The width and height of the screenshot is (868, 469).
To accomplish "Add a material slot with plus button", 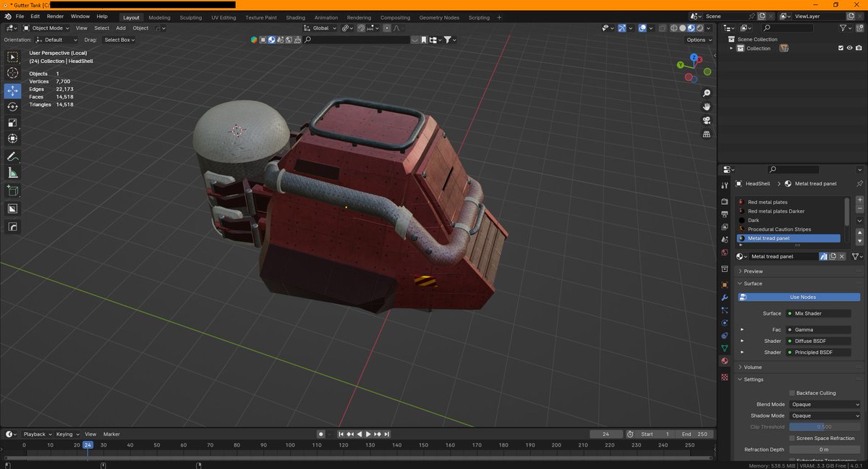I will point(859,200).
